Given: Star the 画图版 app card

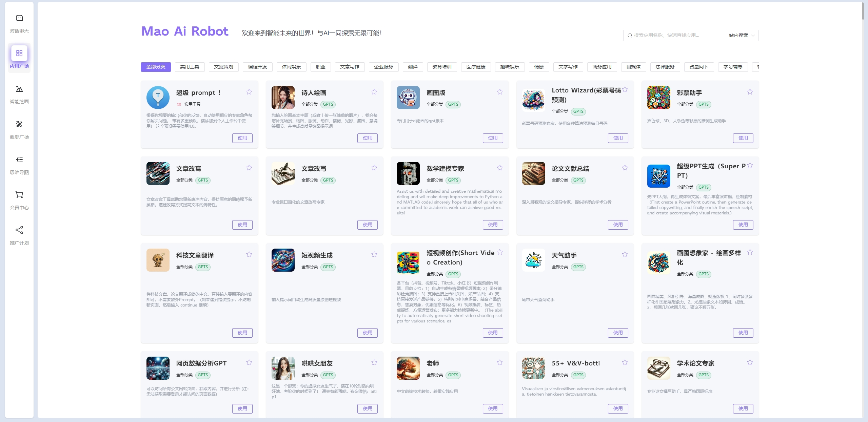Looking at the screenshot, I should tap(500, 92).
